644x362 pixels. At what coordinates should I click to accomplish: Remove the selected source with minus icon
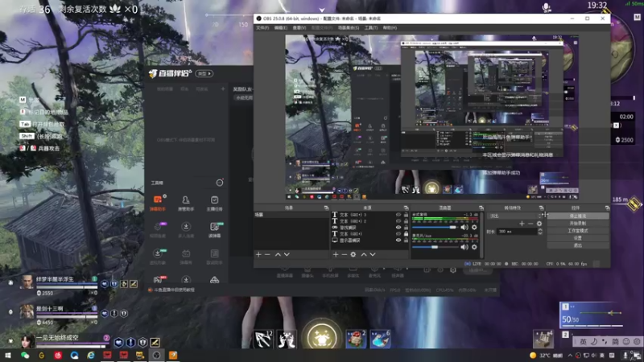(x=345, y=254)
